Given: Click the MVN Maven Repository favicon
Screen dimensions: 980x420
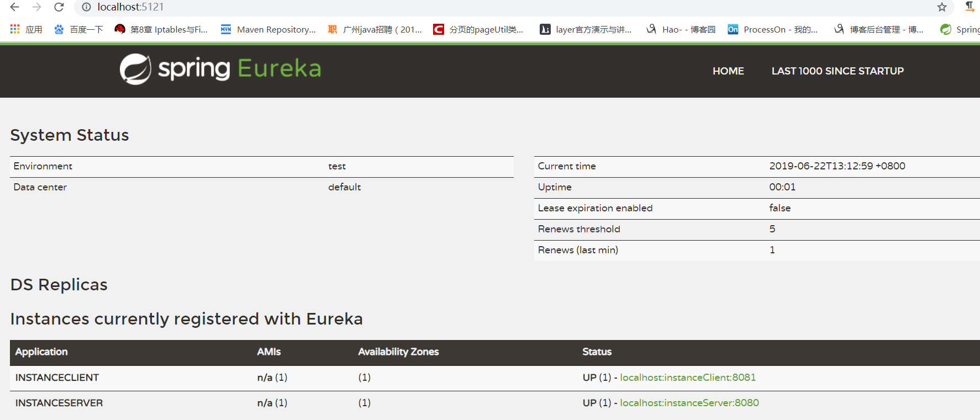Looking at the screenshot, I should click(226, 29).
